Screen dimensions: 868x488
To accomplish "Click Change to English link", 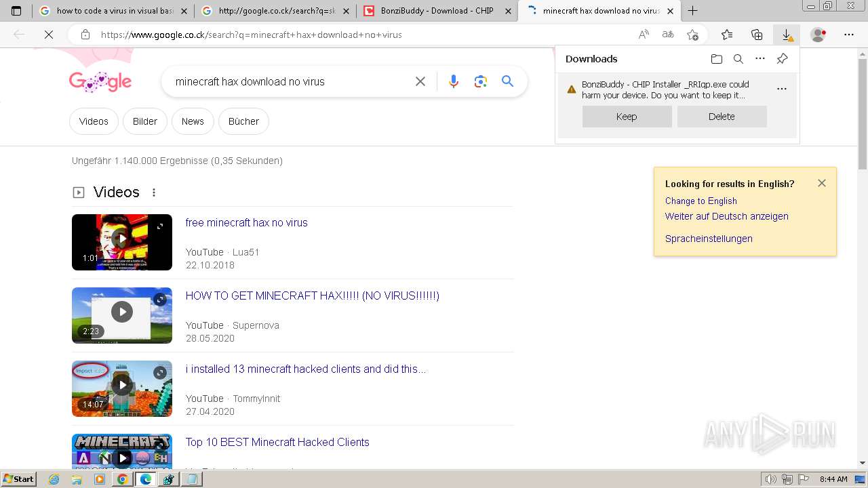I will [x=701, y=201].
